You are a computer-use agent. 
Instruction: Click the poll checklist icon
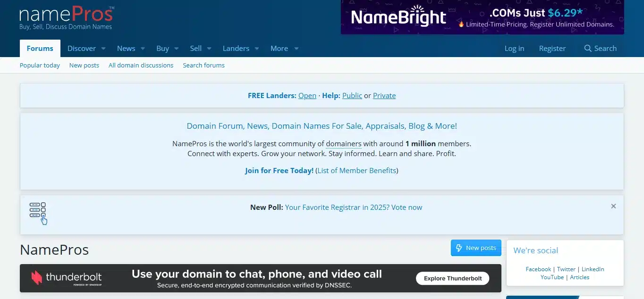click(x=38, y=213)
